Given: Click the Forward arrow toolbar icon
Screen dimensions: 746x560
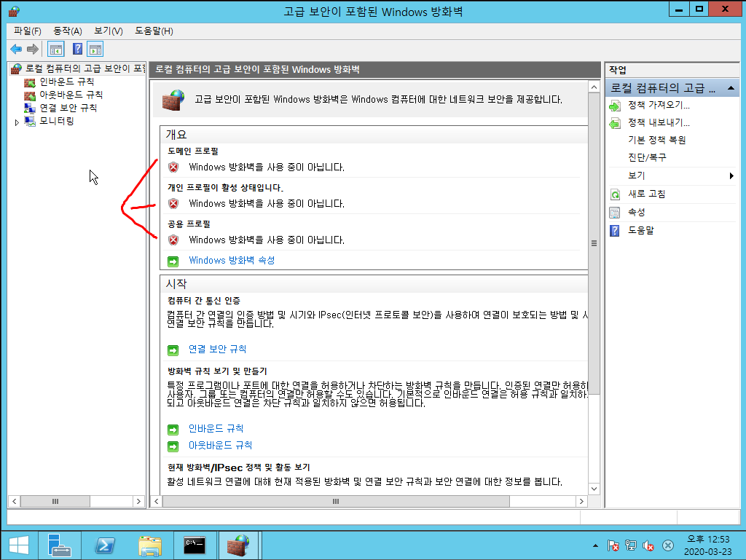Looking at the screenshot, I should (33, 49).
